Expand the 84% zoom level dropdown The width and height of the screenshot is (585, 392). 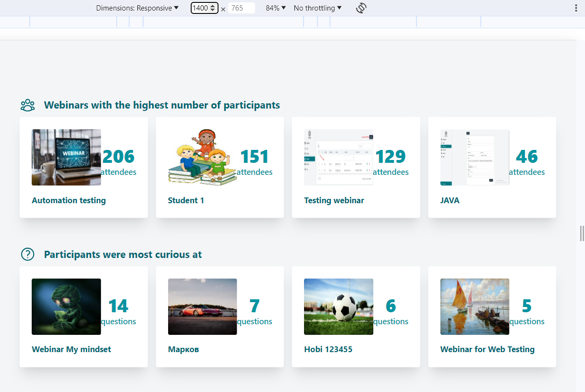(276, 8)
